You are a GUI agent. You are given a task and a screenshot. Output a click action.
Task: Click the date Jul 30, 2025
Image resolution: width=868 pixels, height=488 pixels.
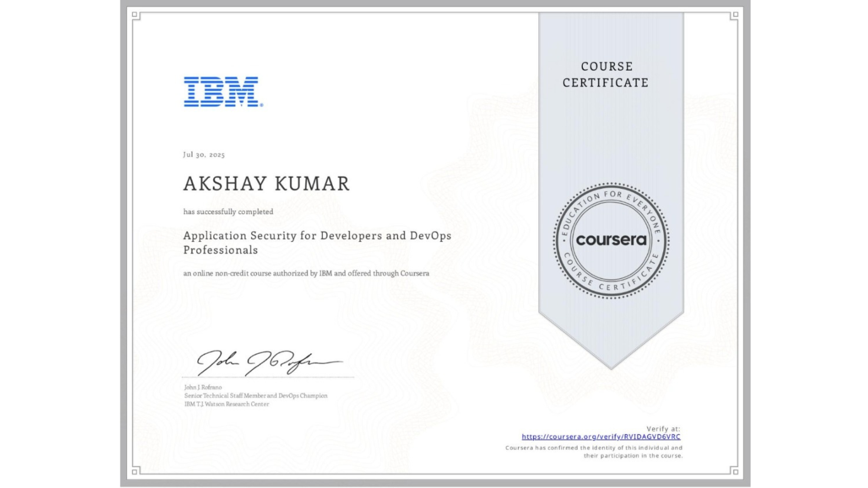click(x=204, y=154)
